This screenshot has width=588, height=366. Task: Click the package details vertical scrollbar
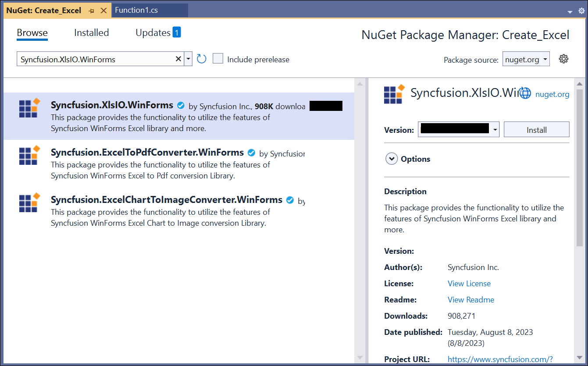click(x=580, y=175)
